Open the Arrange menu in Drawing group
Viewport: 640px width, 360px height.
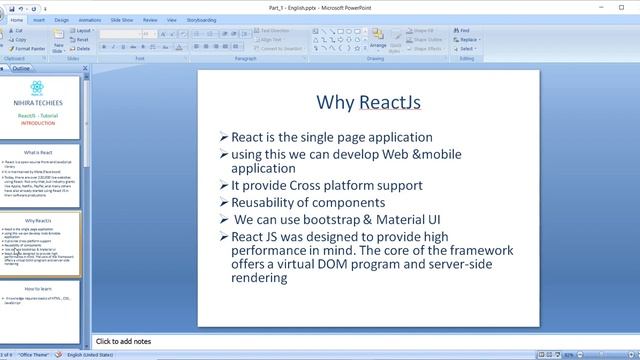(378, 39)
